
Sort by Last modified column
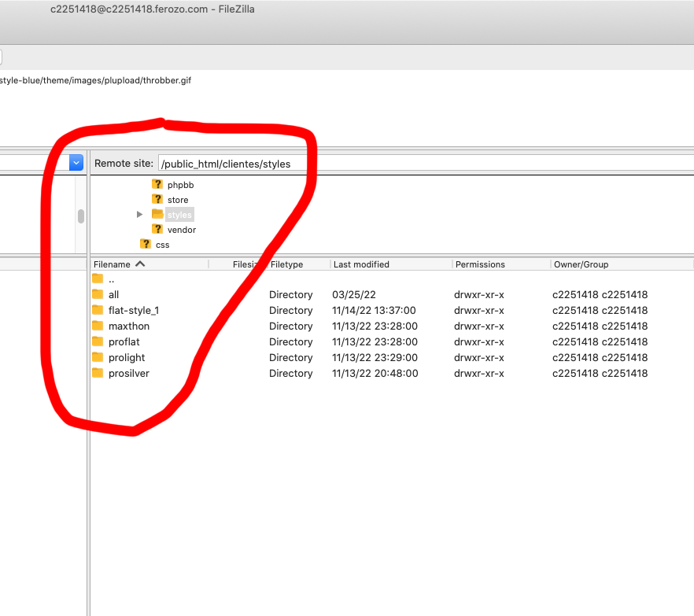tap(361, 264)
